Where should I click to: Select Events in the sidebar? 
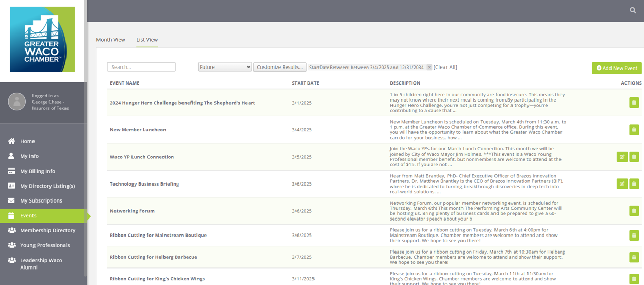(28, 216)
